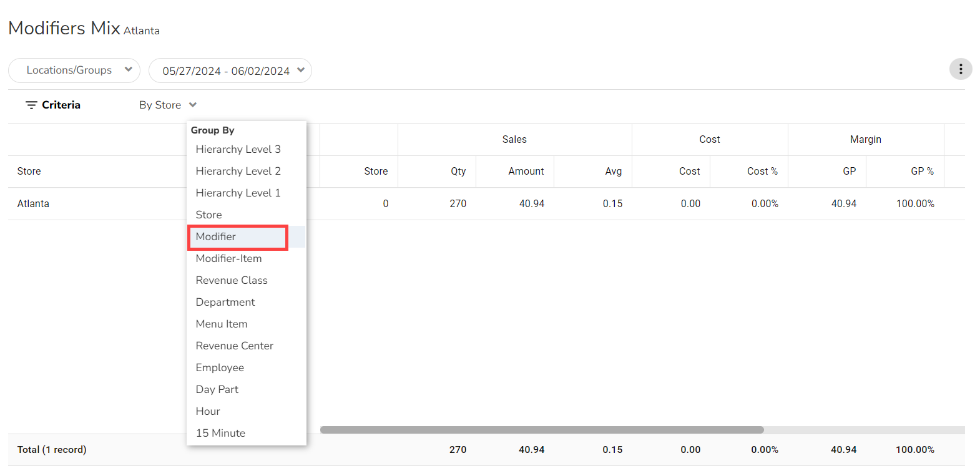This screenshot has height=476, width=980.
Task: Collapse the By Store group dropdown
Action: [x=167, y=105]
